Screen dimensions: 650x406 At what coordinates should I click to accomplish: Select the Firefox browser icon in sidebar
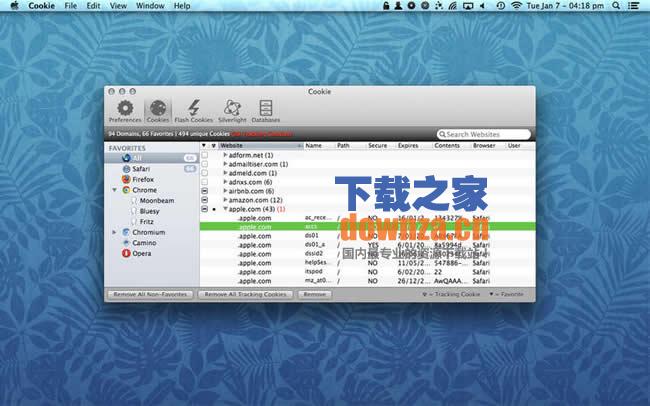[126, 179]
